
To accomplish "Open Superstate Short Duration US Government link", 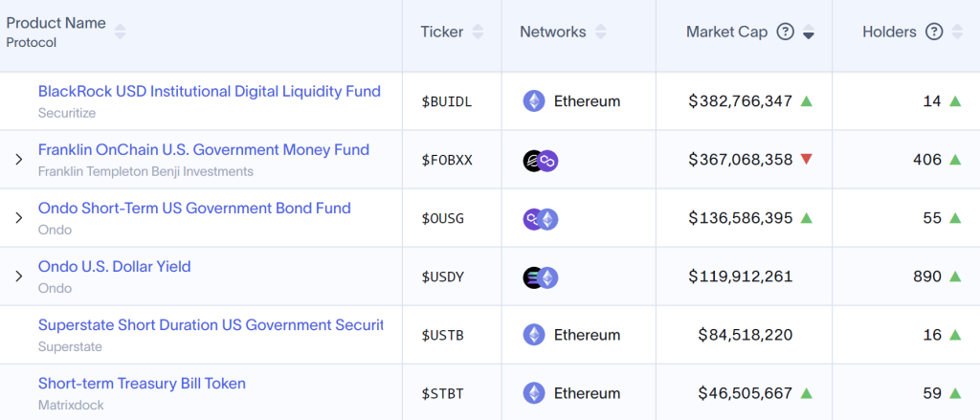I will 211,325.
